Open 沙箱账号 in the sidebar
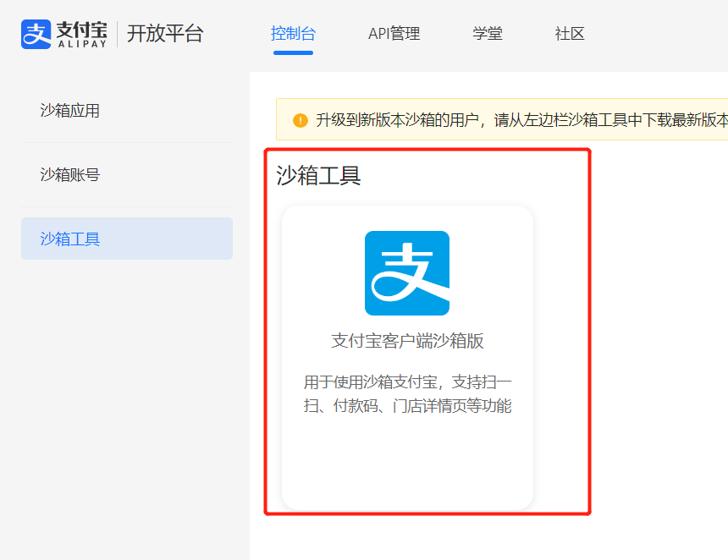 pyautogui.click(x=69, y=174)
